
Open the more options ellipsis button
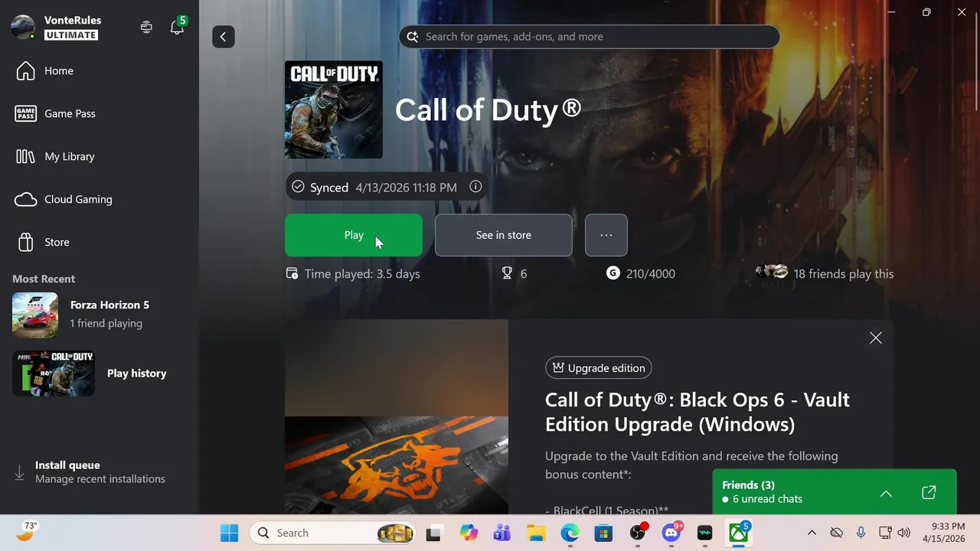[606, 235]
